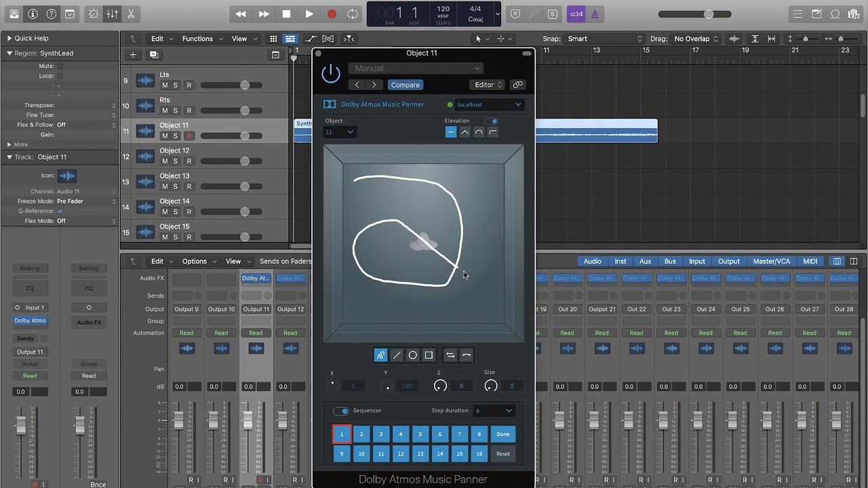Open the Note Pads icon

coord(818,14)
